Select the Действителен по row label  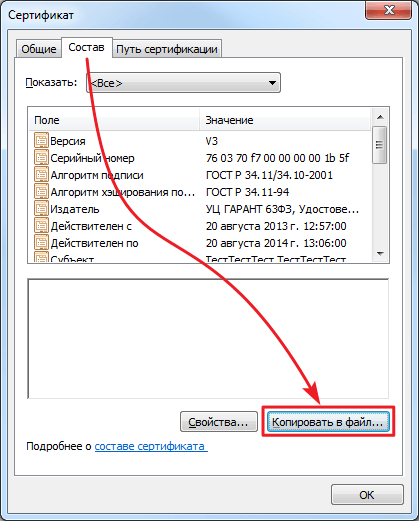click(94, 243)
